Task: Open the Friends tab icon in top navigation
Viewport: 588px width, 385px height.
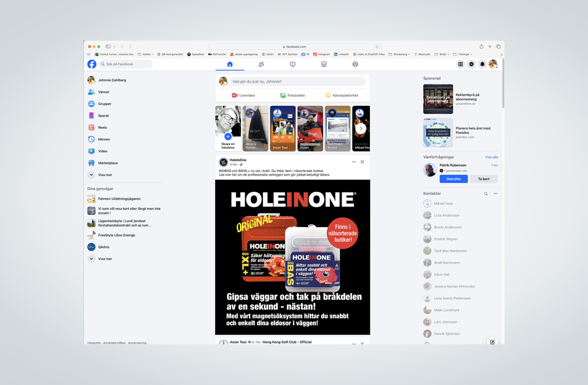Action: coord(262,64)
